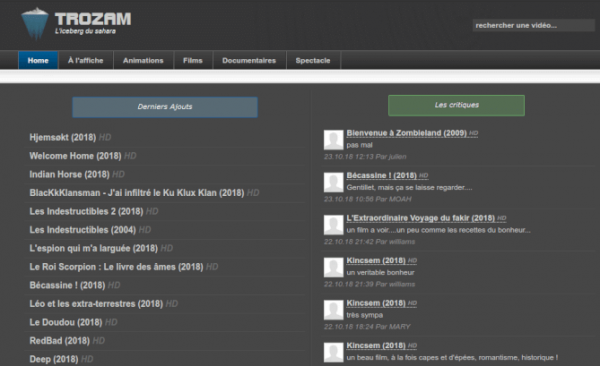600x366 pixels.
Task: Click the 'rechercher une vidéo' search field
Action: point(533,25)
